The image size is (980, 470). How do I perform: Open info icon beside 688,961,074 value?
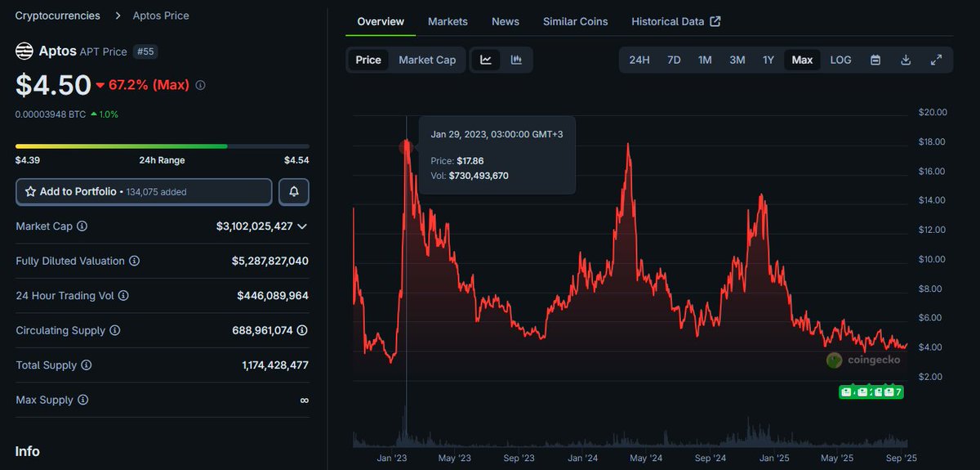[302, 331]
